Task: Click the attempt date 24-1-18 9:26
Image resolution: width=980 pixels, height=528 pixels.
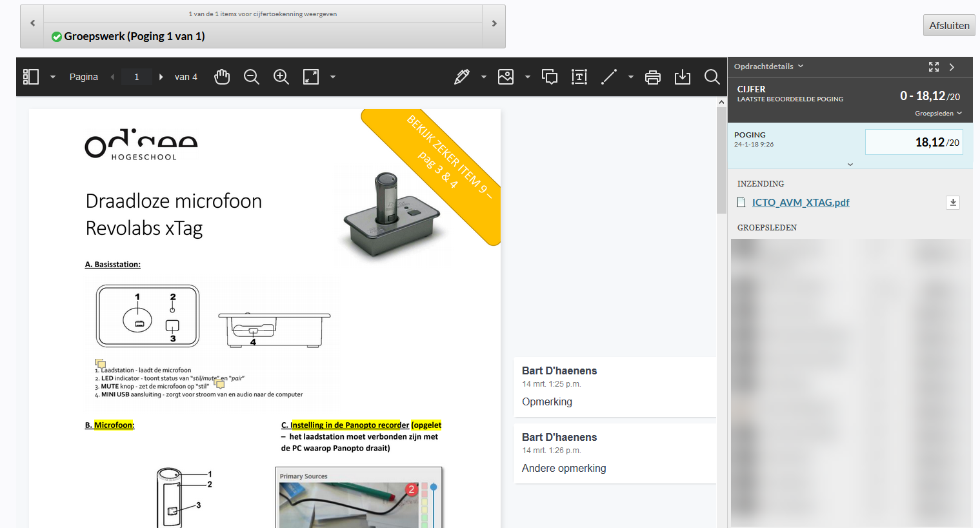Action: tap(754, 145)
